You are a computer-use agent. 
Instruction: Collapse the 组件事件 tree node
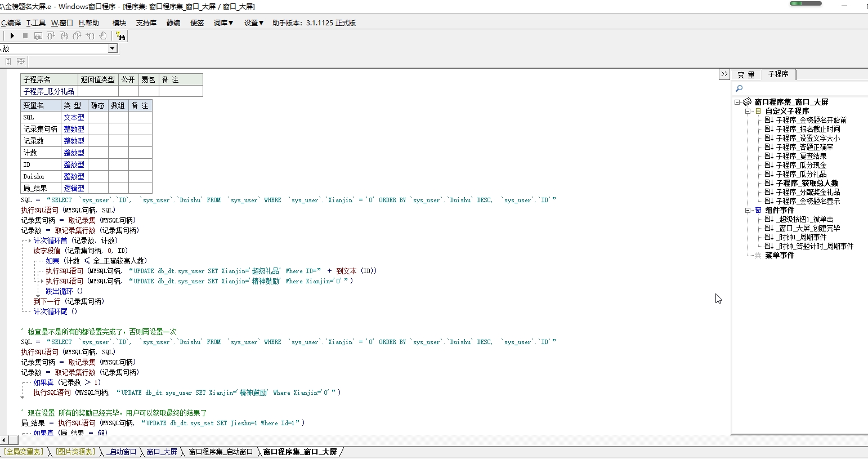(x=748, y=210)
